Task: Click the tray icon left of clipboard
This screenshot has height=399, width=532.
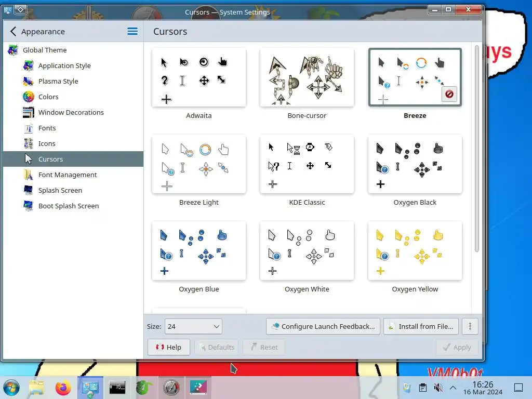Action: (x=407, y=388)
